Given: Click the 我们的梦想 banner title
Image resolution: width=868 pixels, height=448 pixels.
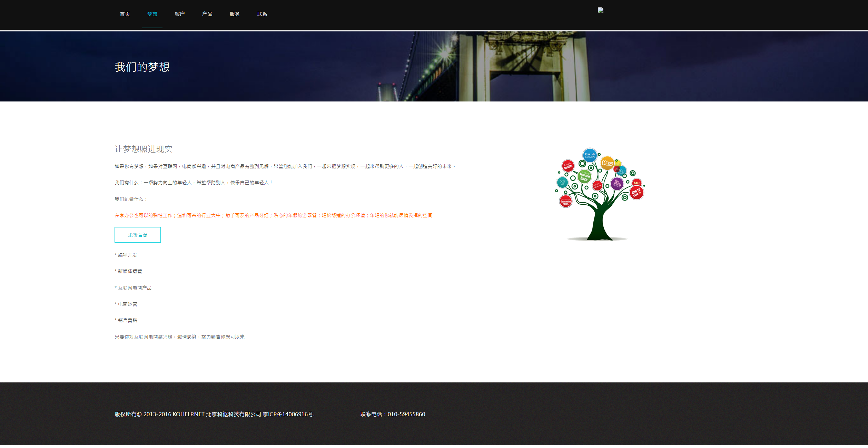Looking at the screenshot, I should [x=142, y=67].
